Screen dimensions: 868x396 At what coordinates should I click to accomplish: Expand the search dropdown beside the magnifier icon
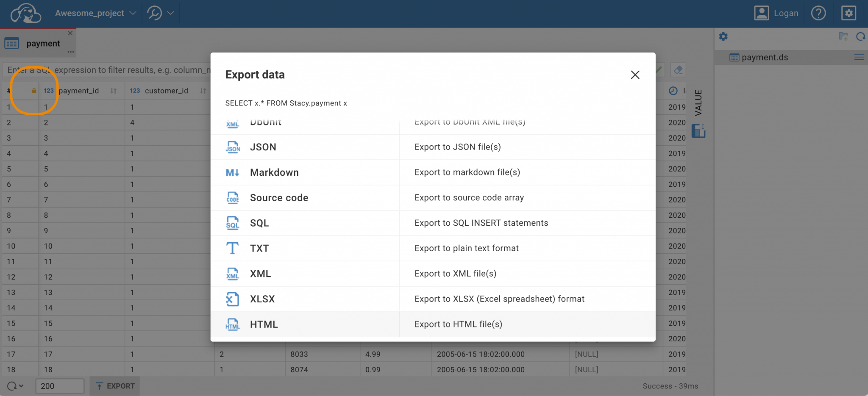pyautogui.click(x=171, y=13)
